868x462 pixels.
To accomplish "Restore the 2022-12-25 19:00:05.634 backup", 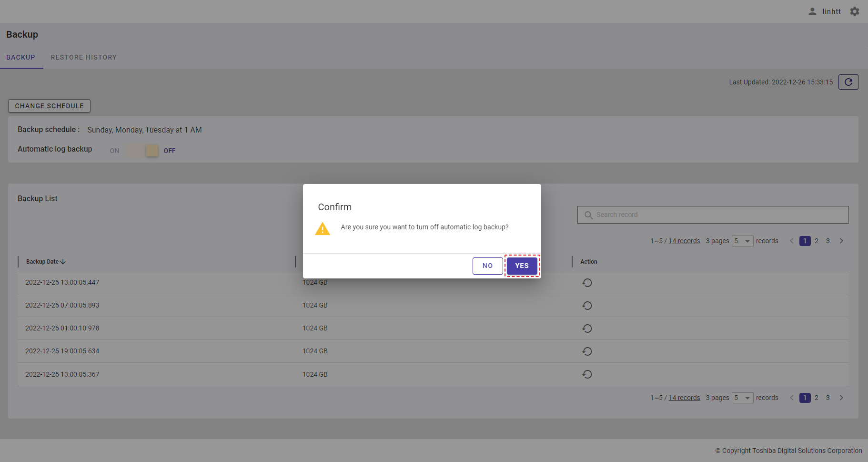I will click(x=587, y=351).
